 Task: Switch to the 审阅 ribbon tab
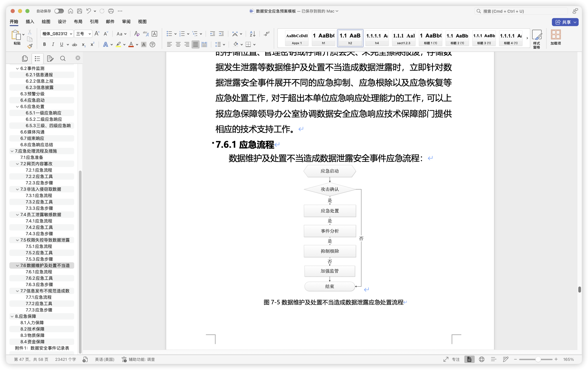click(x=126, y=22)
